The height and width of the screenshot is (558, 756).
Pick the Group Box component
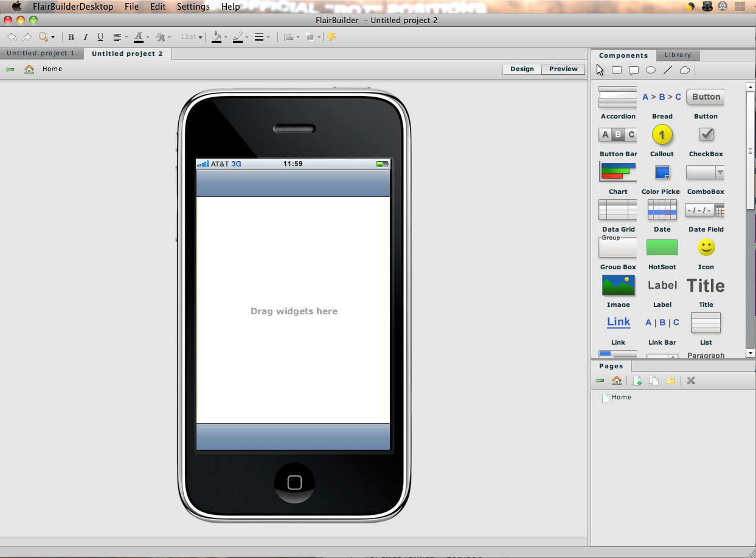[x=618, y=253]
